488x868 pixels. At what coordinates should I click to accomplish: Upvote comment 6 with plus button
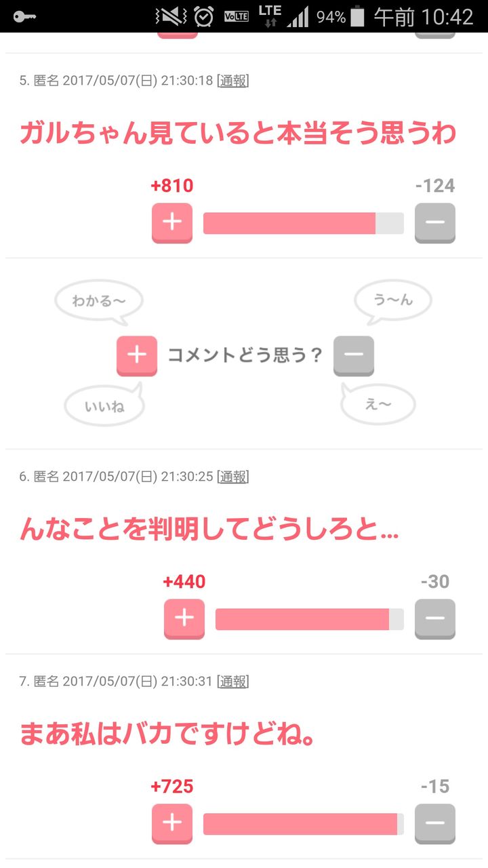pos(184,618)
